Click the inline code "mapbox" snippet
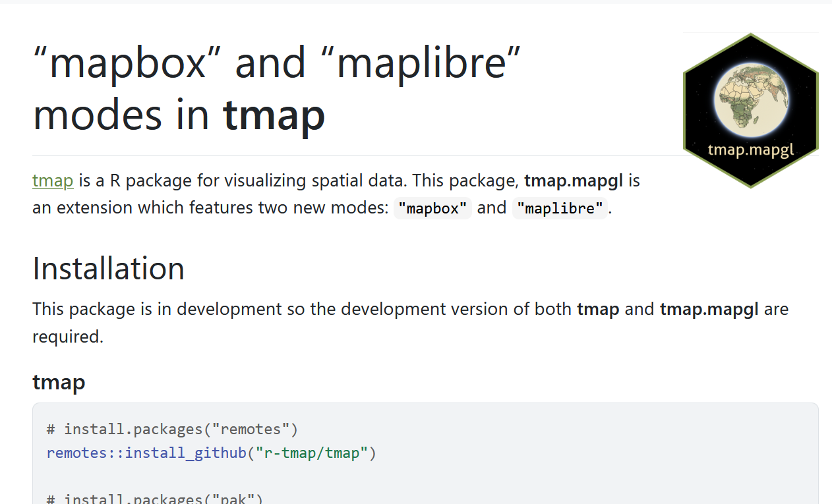832x504 pixels. 432,209
